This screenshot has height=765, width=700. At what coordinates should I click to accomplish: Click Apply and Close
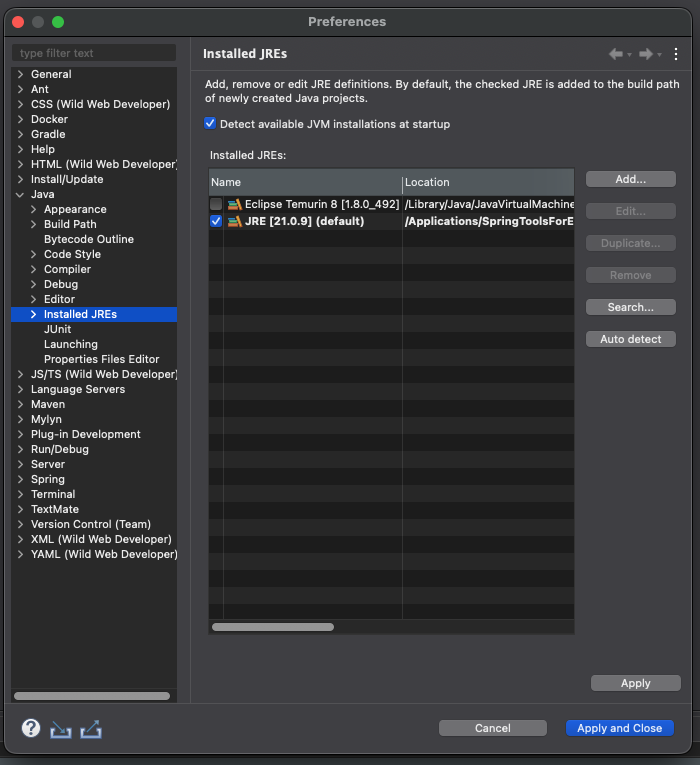coord(620,728)
